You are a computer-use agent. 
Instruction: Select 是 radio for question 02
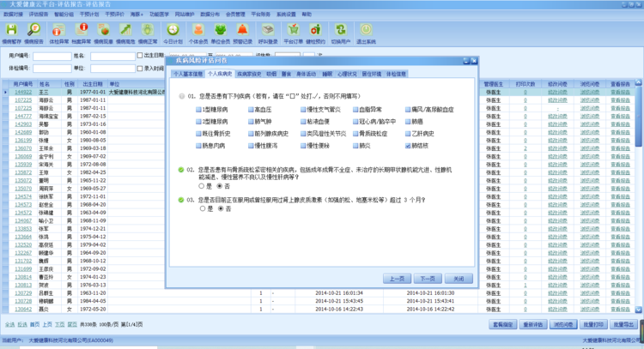201,186
